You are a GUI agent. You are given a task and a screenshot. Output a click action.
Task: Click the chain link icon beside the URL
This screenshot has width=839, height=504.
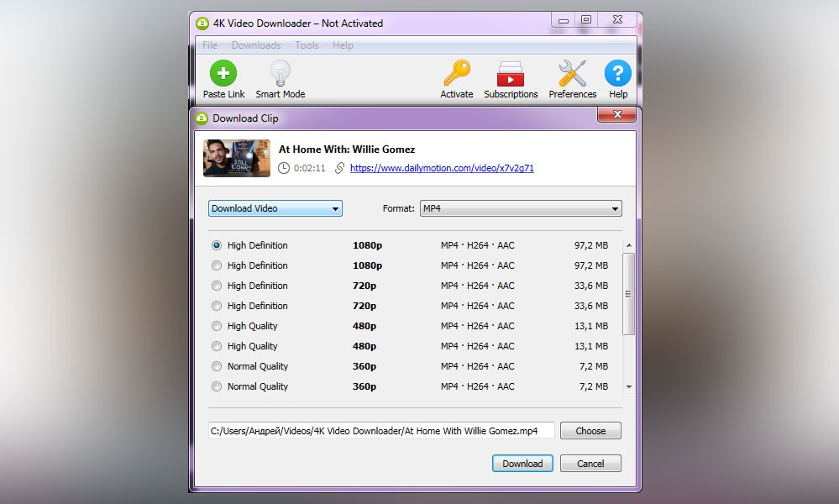(x=339, y=168)
